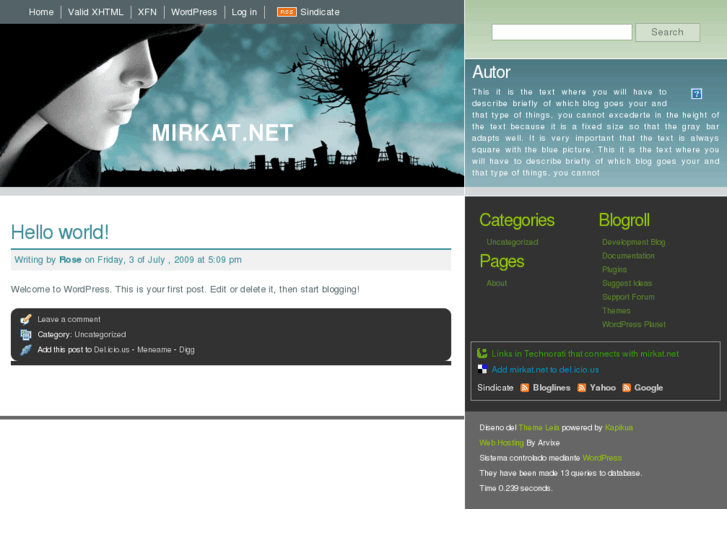Share post to Meneame
Image resolution: width=727 pixels, height=545 pixels.
click(154, 350)
